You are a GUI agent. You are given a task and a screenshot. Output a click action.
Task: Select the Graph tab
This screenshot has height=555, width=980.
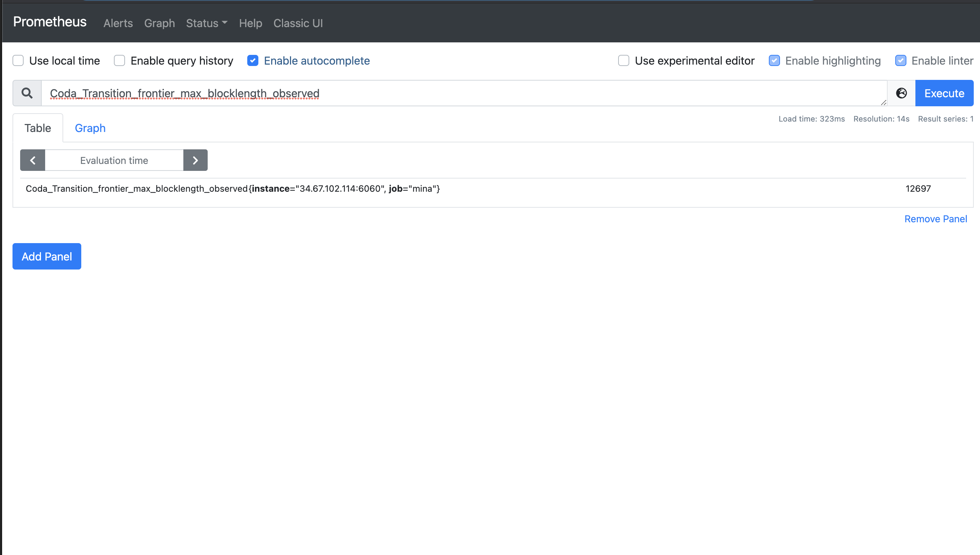point(90,128)
